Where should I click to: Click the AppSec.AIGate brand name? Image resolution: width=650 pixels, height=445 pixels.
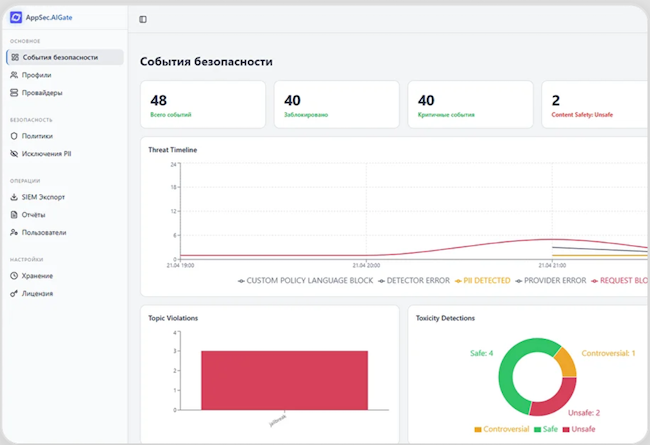(49, 17)
